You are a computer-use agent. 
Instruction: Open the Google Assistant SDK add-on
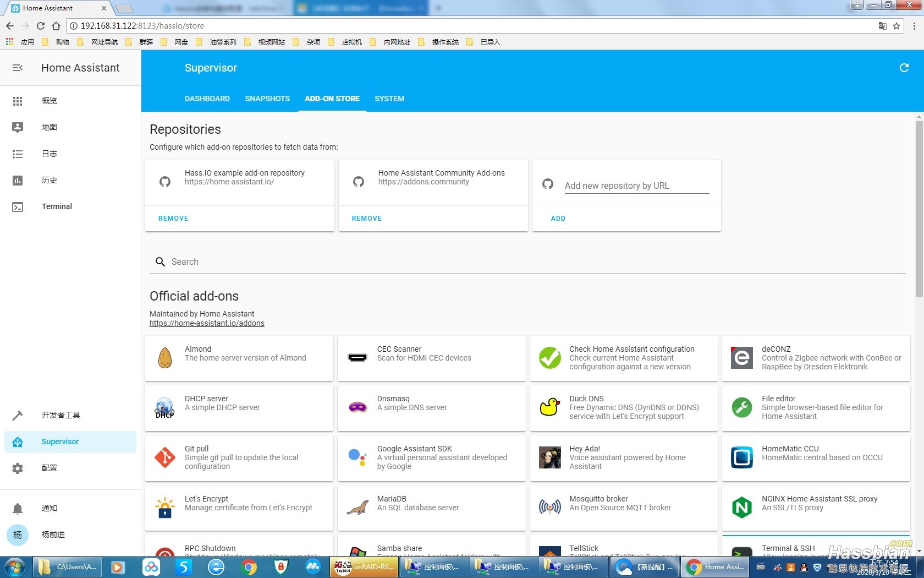click(x=432, y=458)
